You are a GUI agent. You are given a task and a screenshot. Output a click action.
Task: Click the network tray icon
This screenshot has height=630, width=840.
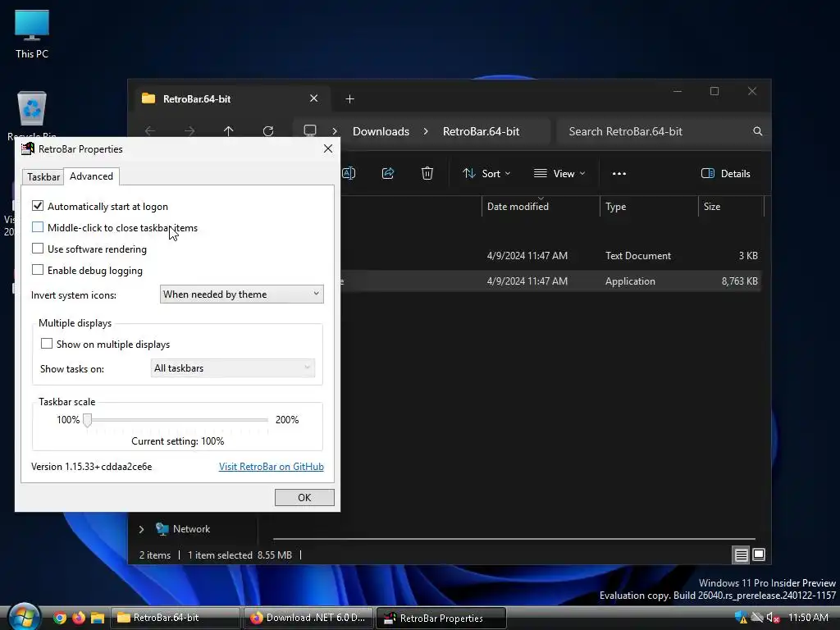tap(757, 618)
